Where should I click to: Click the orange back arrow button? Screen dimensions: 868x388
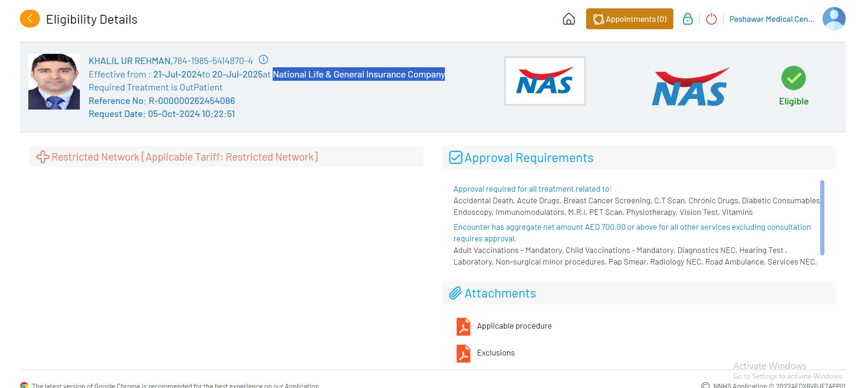30,19
